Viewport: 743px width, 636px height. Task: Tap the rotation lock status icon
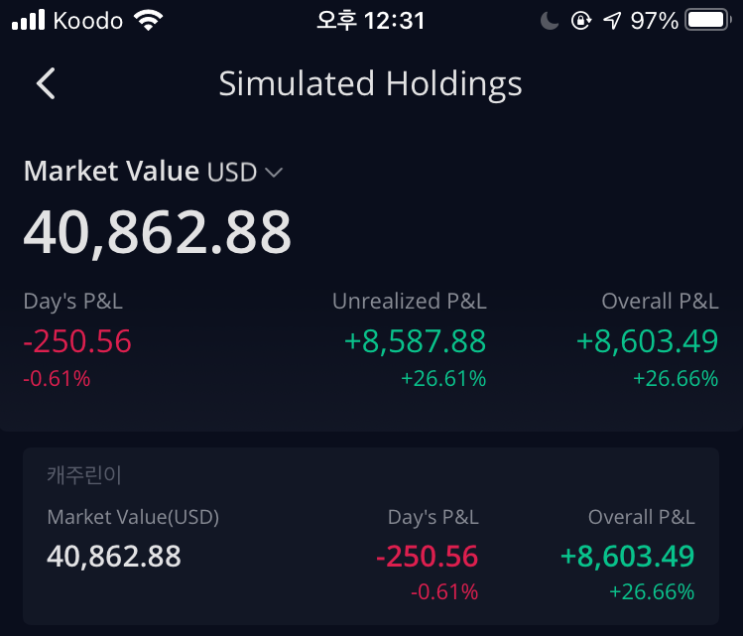[581, 21]
